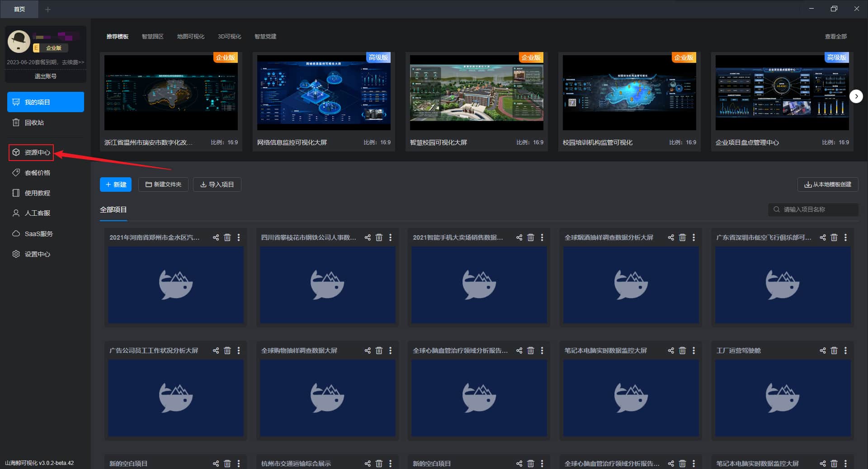The height and width of the screenshot is (469, 868).
Task: Open the 工厂运营驾驶舱 project thumbnail
Action: (x=783, y=398)
